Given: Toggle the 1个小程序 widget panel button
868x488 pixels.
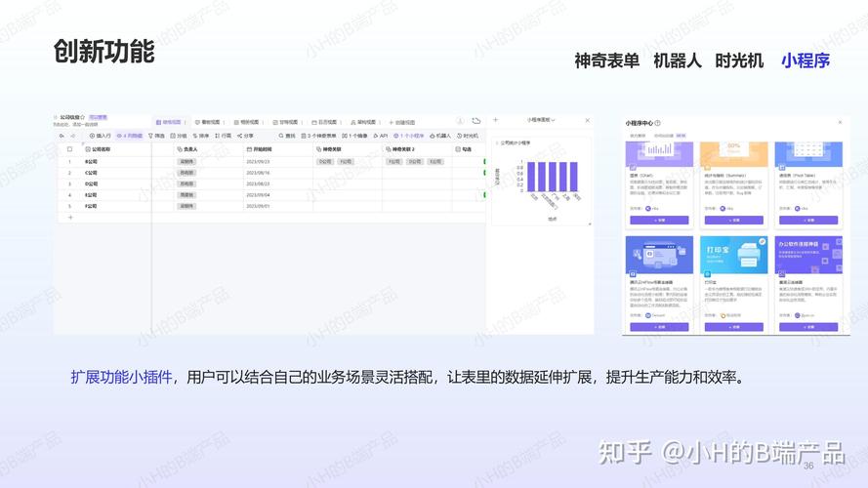Looking at the screenshot, I should point(408,136).
